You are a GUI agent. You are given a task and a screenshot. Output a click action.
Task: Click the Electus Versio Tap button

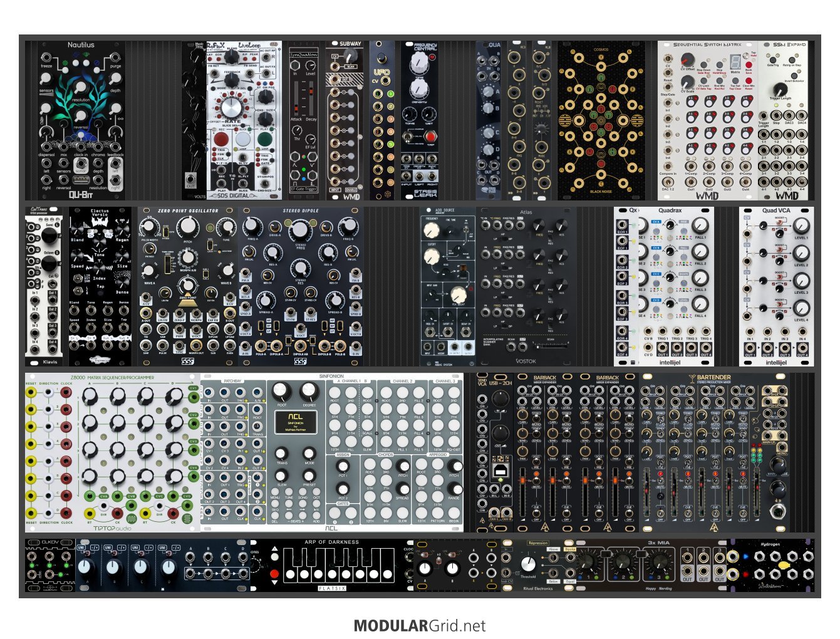tap(100, 294)
